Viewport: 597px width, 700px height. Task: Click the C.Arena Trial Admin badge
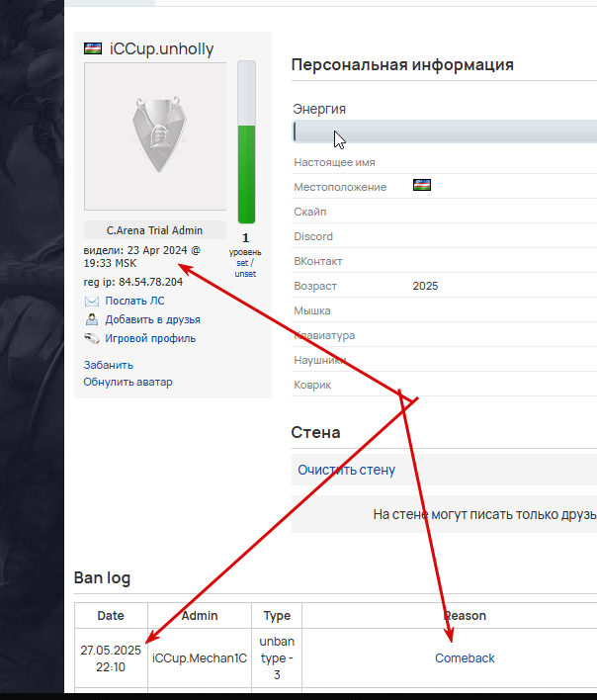(x=155, y=230)
